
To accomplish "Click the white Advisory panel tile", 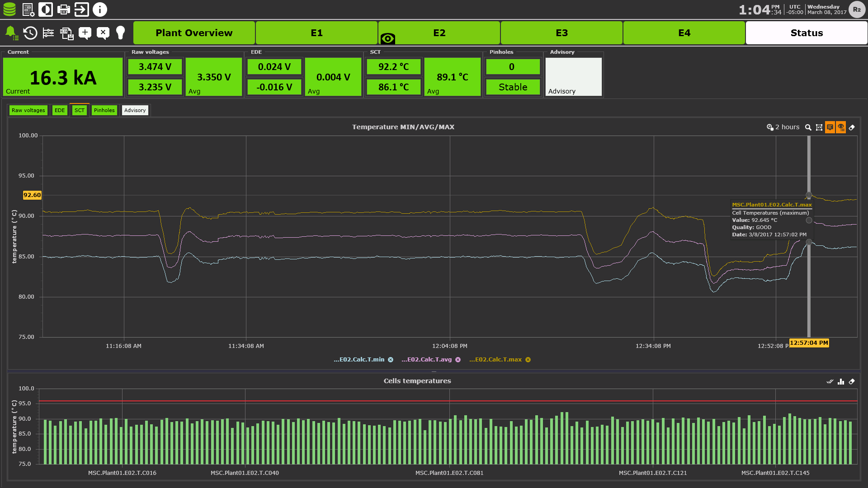I will coord(574,77).
